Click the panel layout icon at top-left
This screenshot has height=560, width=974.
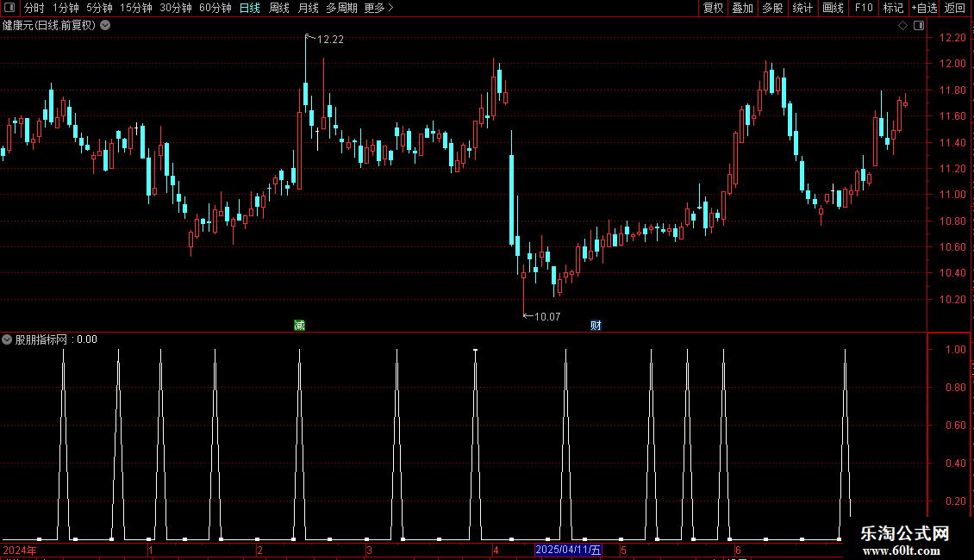[9, 8]
